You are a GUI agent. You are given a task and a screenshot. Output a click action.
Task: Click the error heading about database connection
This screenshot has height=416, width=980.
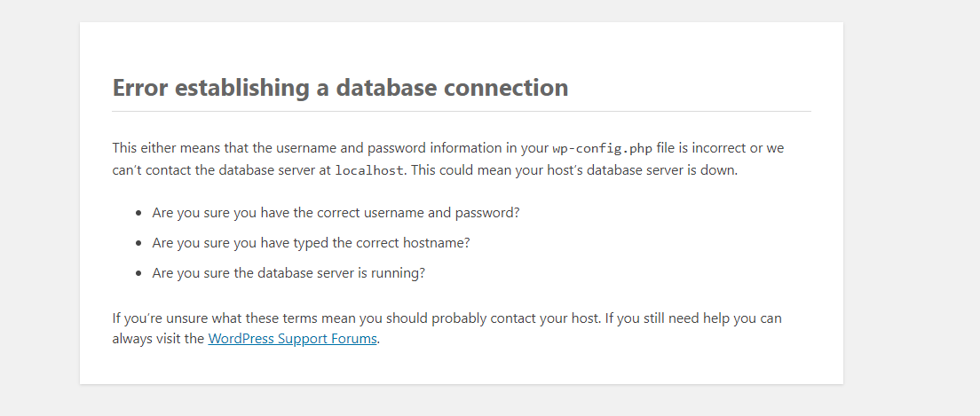(340, 88)
